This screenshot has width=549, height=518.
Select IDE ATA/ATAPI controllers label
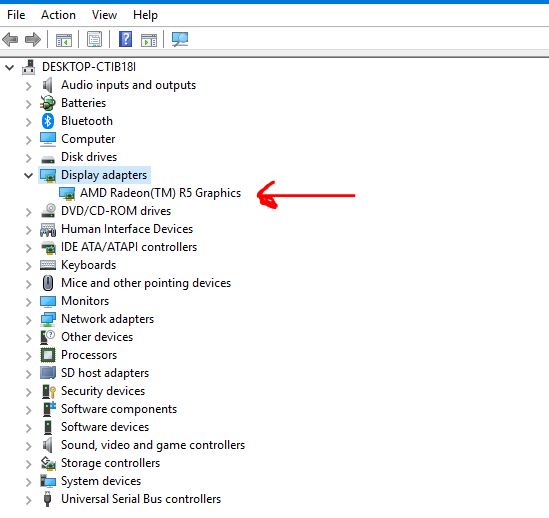pyautogui.click(x=129, y=247)
